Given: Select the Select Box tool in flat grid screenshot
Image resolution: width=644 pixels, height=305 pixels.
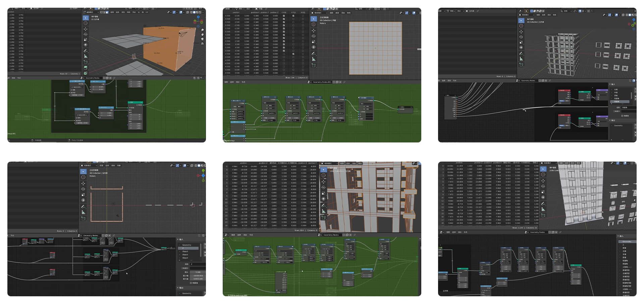Looking at the screenshot, I should pos(314,19).
